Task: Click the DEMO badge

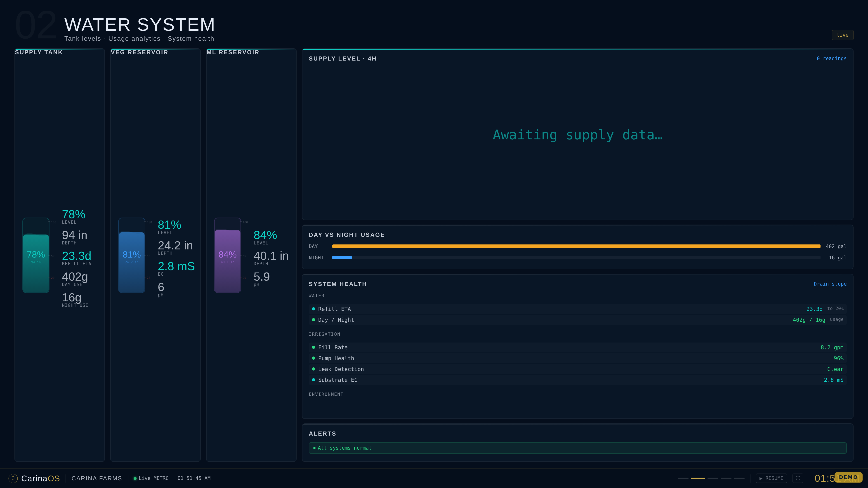Action: [x=848, y=477]
